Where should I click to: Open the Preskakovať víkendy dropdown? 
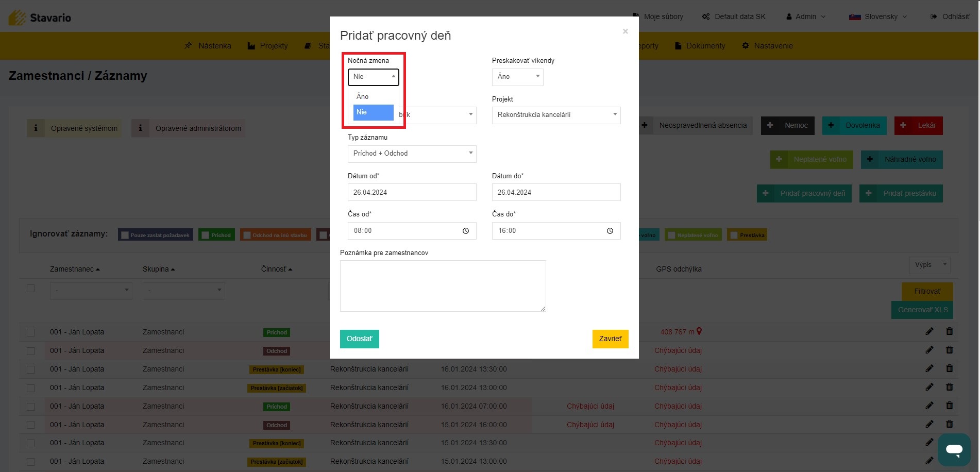[x=517, y=77]
